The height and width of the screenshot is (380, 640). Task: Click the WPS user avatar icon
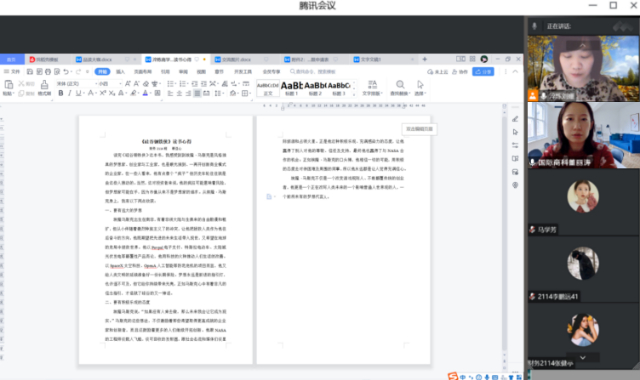tap(484, 59)
